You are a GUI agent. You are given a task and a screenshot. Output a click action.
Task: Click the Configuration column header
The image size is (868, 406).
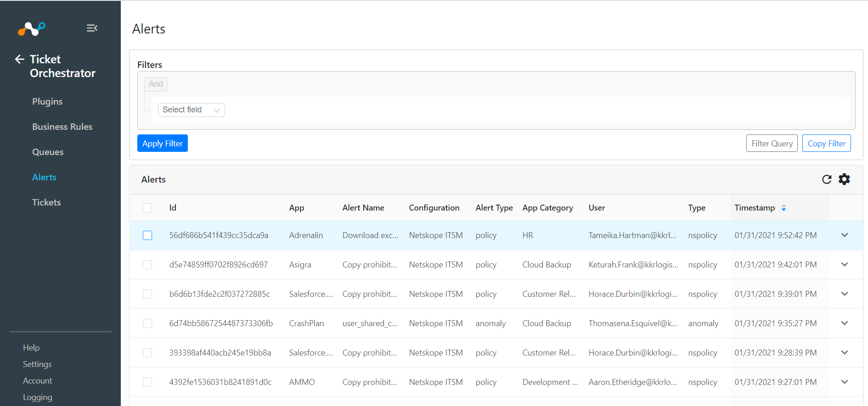coord(434,208)
